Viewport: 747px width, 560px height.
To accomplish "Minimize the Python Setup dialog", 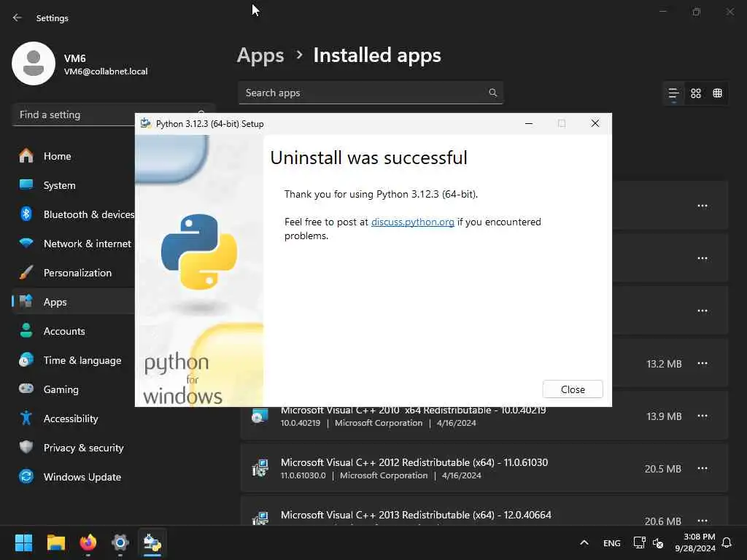I will 528,124.
